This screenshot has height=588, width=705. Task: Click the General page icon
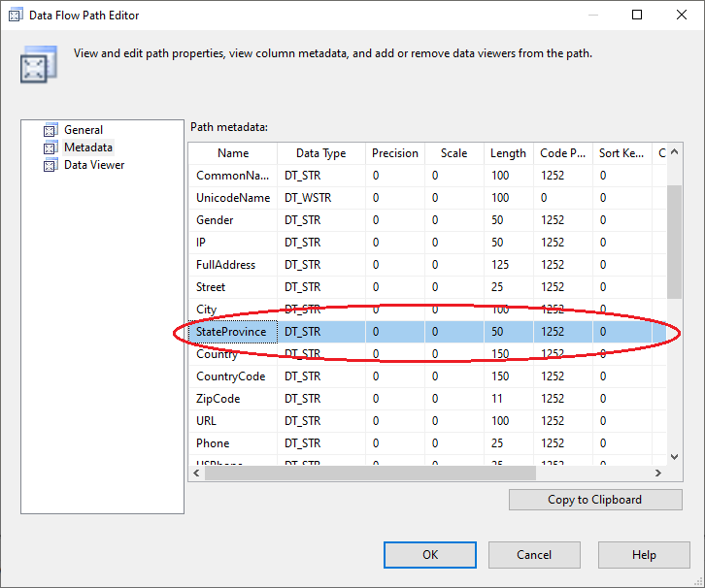click(50, 130)
